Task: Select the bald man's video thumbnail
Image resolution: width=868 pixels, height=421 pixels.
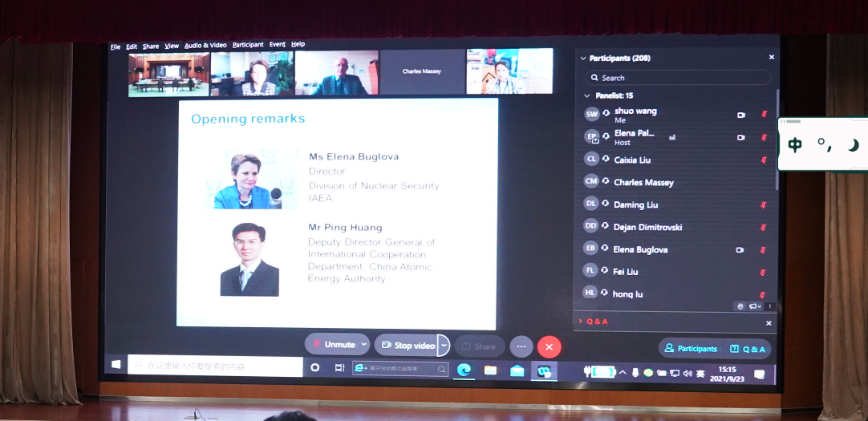Action: (337, 72)
